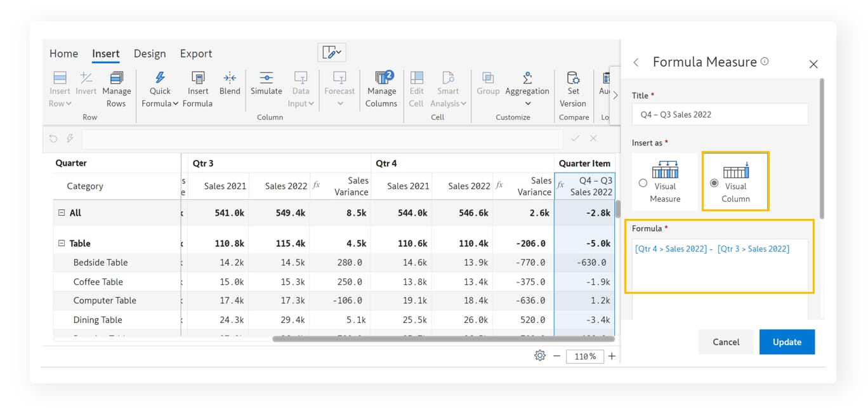Click the Update button

[787, 342]
